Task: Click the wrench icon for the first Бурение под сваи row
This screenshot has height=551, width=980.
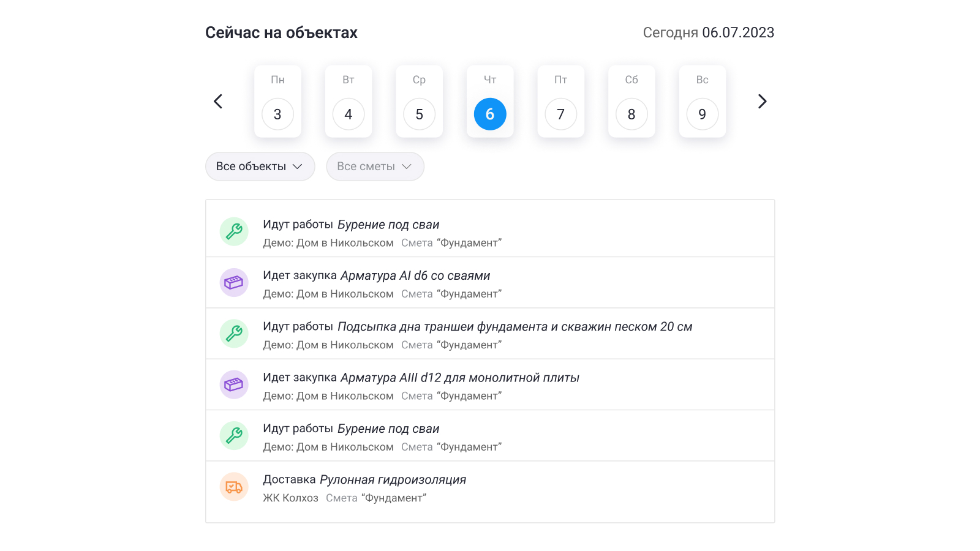Action: point(234,231)
